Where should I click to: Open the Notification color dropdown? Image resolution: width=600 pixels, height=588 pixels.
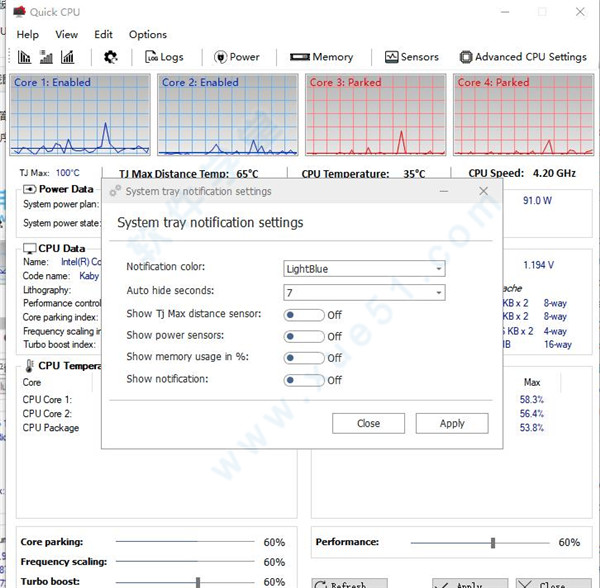click(x=364, y=269)
